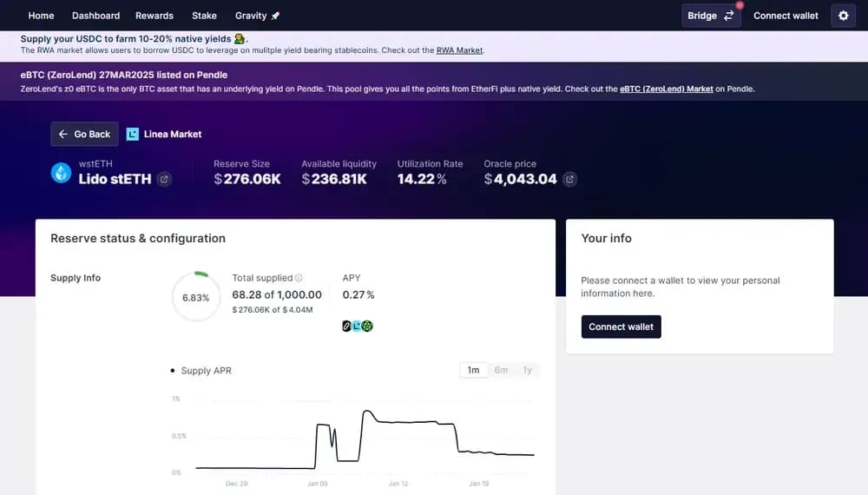
Task: Click the Linea Market logo icon
Action: (133, 135)
